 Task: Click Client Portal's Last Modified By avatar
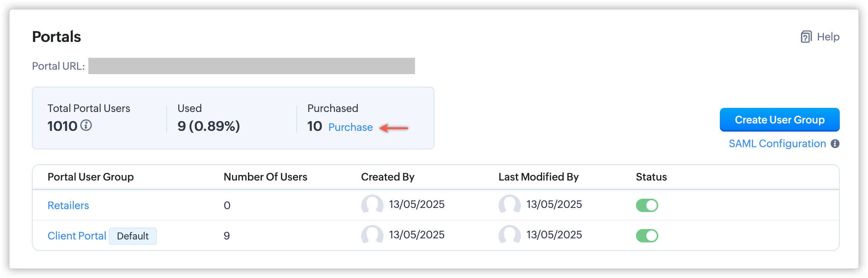(509, 235)
